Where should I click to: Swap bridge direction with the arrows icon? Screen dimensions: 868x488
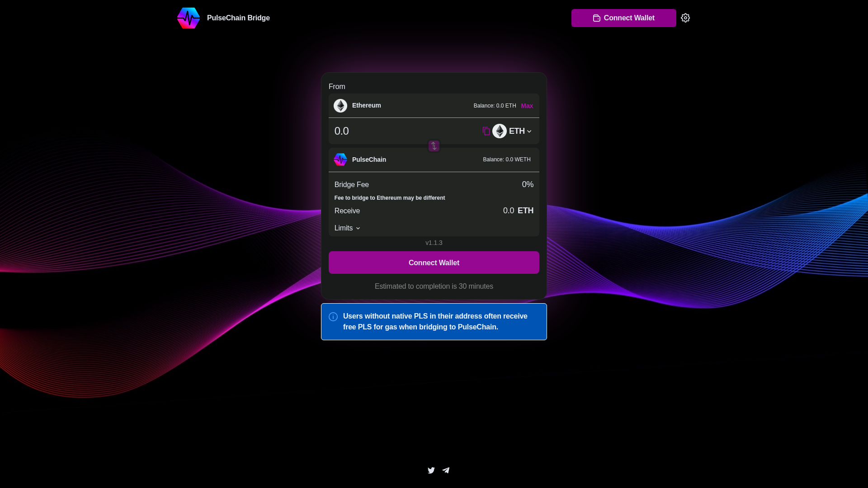tap(434, 146)
